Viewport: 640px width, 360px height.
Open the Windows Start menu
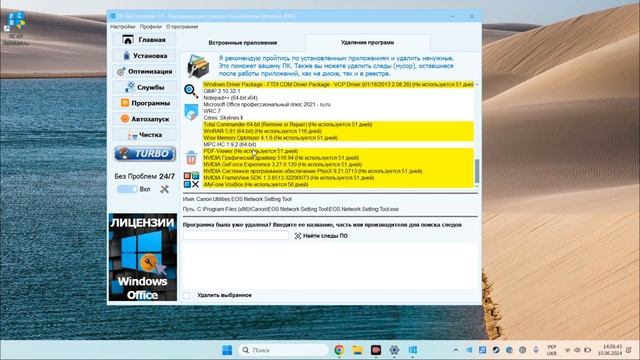coord(227,350)
